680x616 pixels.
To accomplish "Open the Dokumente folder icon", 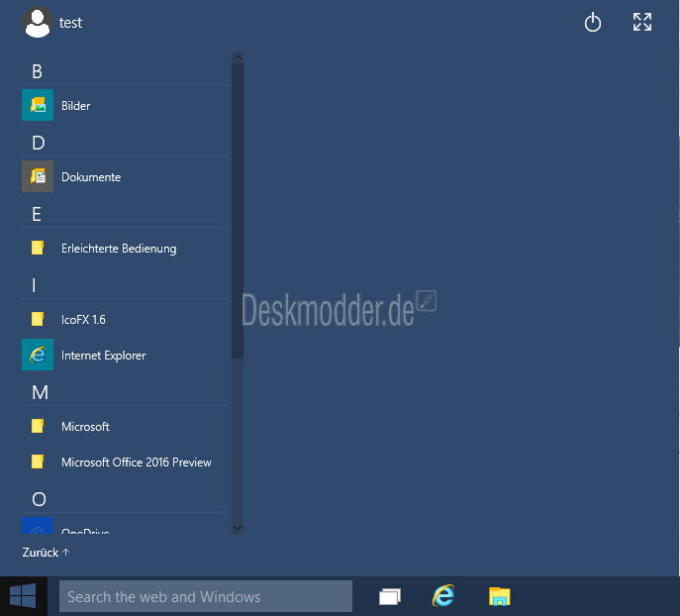I will coord(38,176).
